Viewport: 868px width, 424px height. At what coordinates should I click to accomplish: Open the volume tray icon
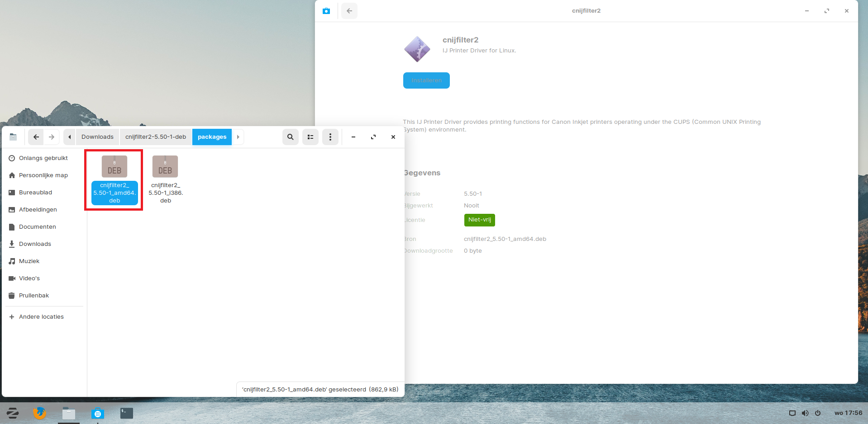pyautogui.click(x=805, y=413)
